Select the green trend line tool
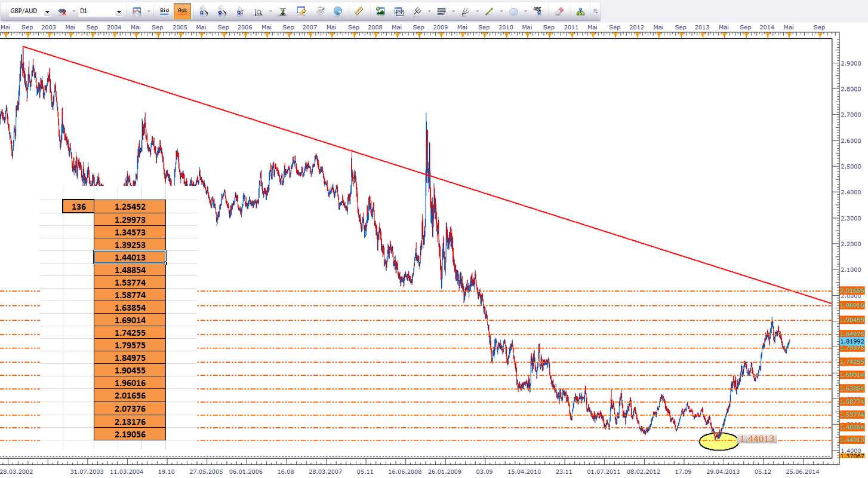Viewport: 868px width, 478px height. click(490, 11)
